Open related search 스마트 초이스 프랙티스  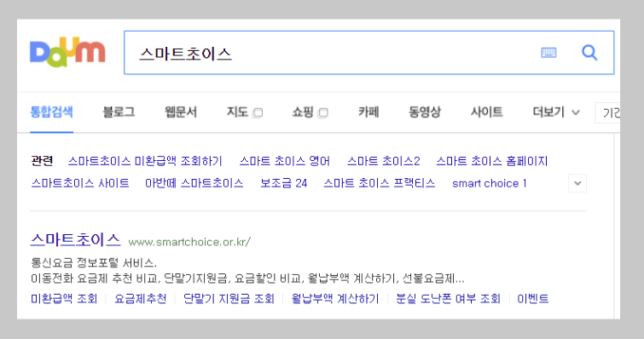[380, 183]
